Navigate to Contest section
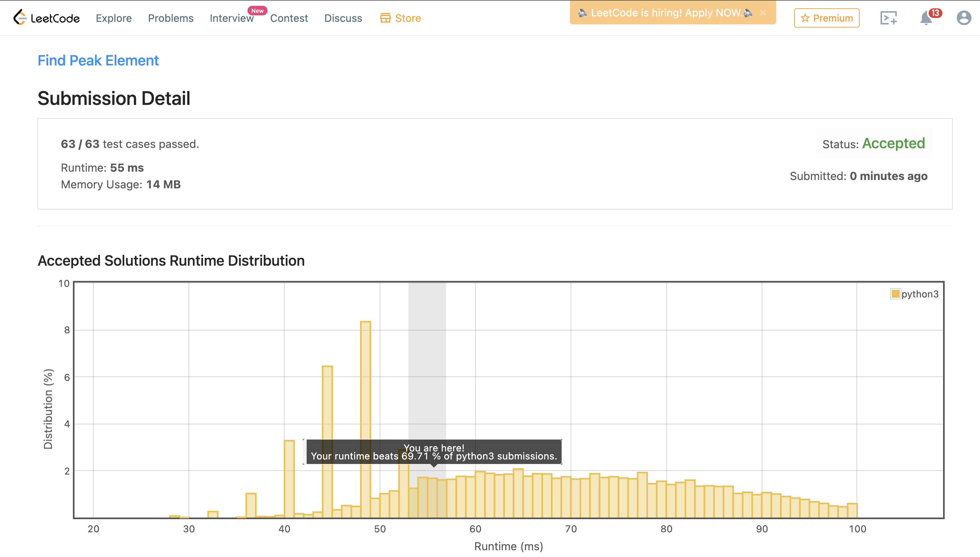Screen dimensions: 980x557 tap(289, 18)
